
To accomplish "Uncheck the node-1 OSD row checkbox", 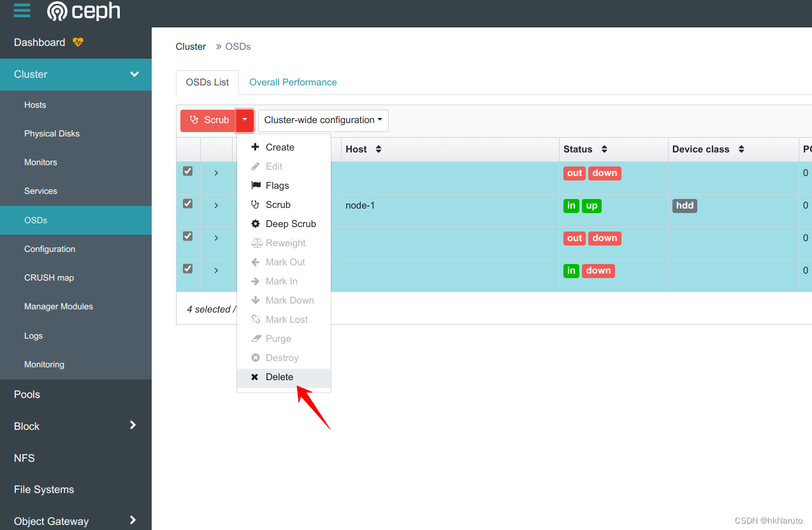I will [187, 203].
